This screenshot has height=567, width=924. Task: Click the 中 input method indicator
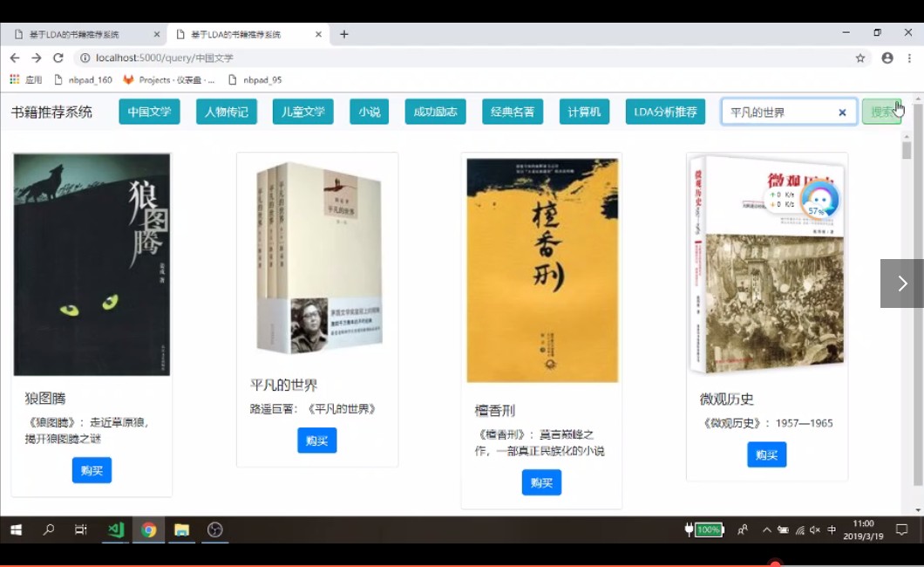click(832, 529)
